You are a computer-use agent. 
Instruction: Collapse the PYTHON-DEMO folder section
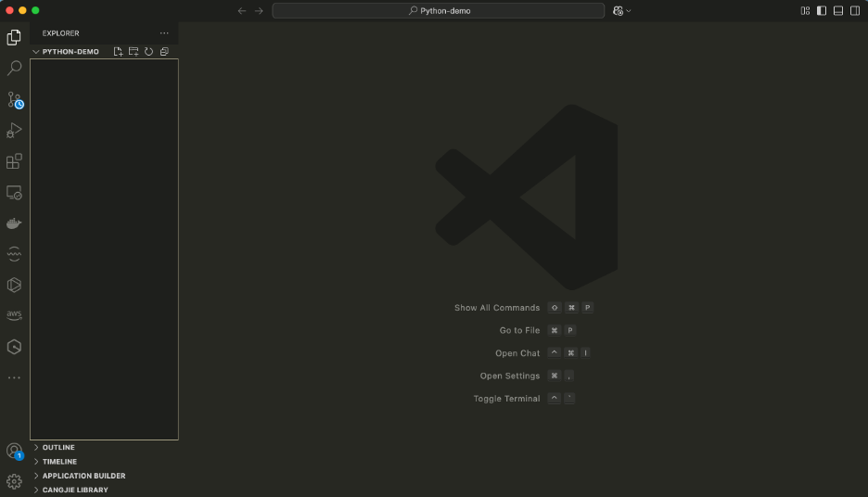(36, 52)
